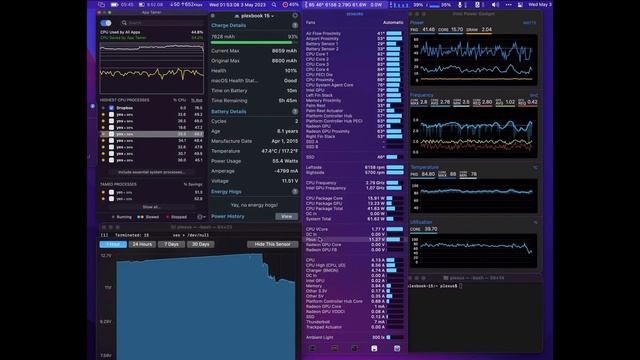Image resolution: width=640 pixels, height=360 pixels.
Task: Select the 7 Days history tab
Action: 171,244
